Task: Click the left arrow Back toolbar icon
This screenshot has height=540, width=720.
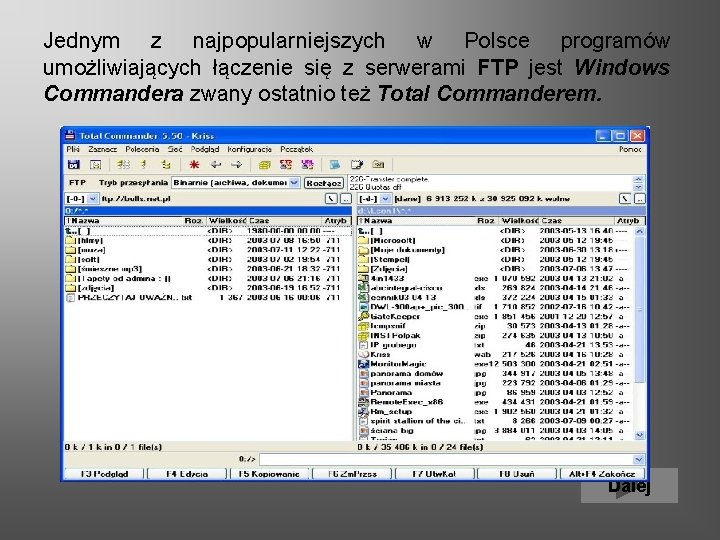Action: tap(215, 164)
